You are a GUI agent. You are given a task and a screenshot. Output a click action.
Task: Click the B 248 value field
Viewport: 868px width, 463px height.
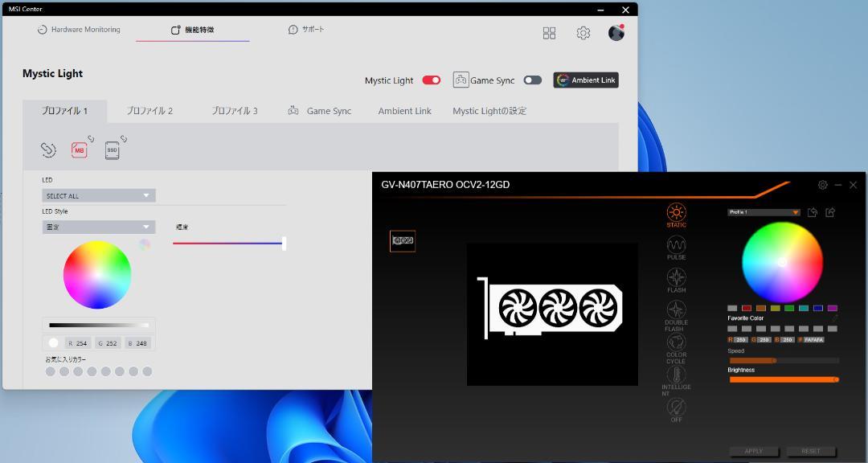click(x=138, y=343)
